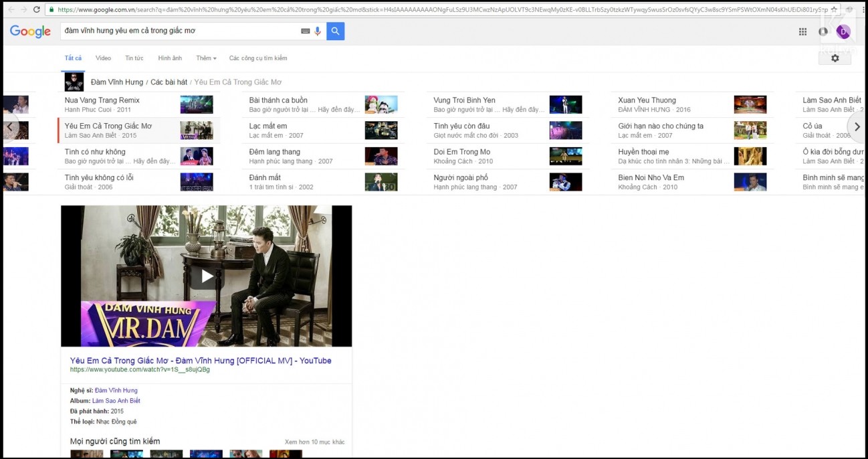This screenshot has height=459, width=868.
Task: Click the Bài thánh ca buồn thumbnail
Action: [x=381, y=104]
